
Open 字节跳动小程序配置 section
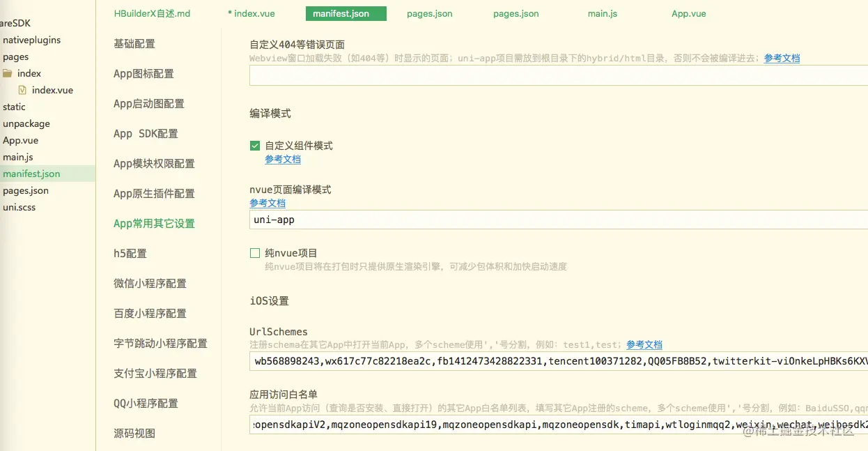160,344
